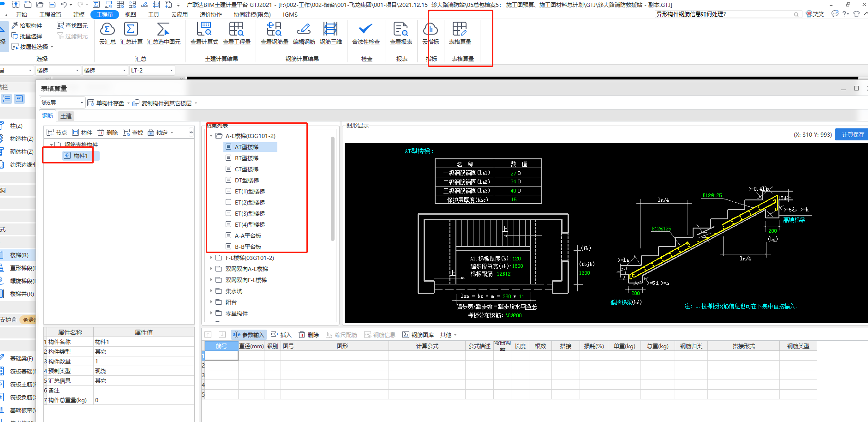Screen dimensions: 868x422
Task: Select ET(1)型楼梯 in atlas list
Action: pyautogui.click(x=250, y=191)
